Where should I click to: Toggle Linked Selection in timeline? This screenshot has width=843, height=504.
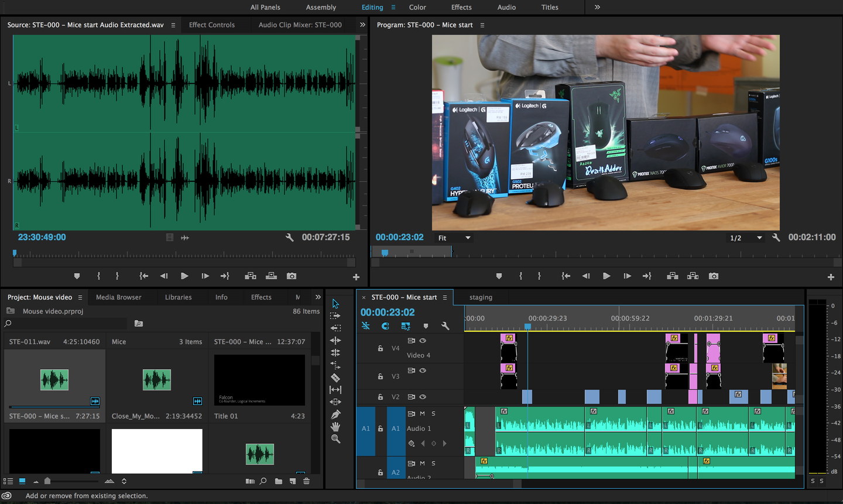click(406, 326)
